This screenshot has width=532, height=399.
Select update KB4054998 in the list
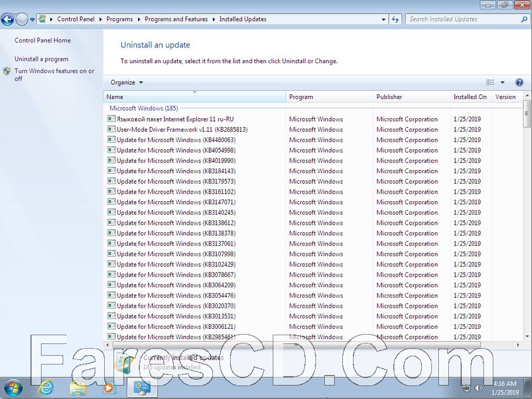[x=313, y=150]
